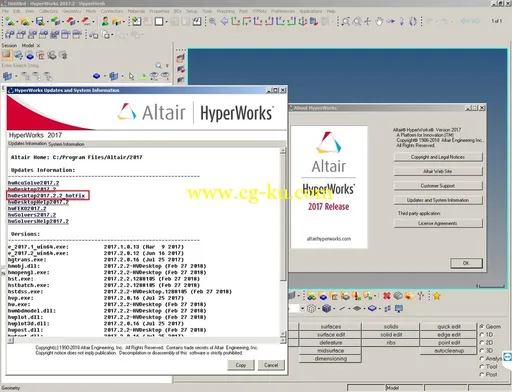Click the spin rotate icon
The image size is (512, 392).
pyautogui.click(x=413, y=22)
